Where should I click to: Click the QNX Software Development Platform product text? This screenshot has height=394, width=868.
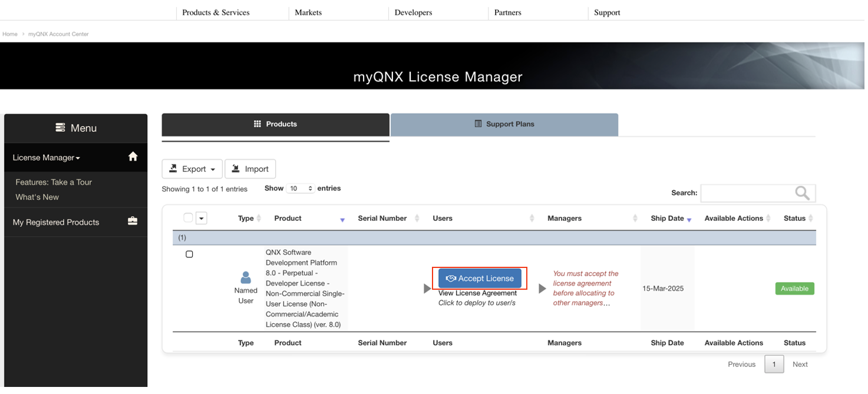pyautogui.click(x=305, y=289)
